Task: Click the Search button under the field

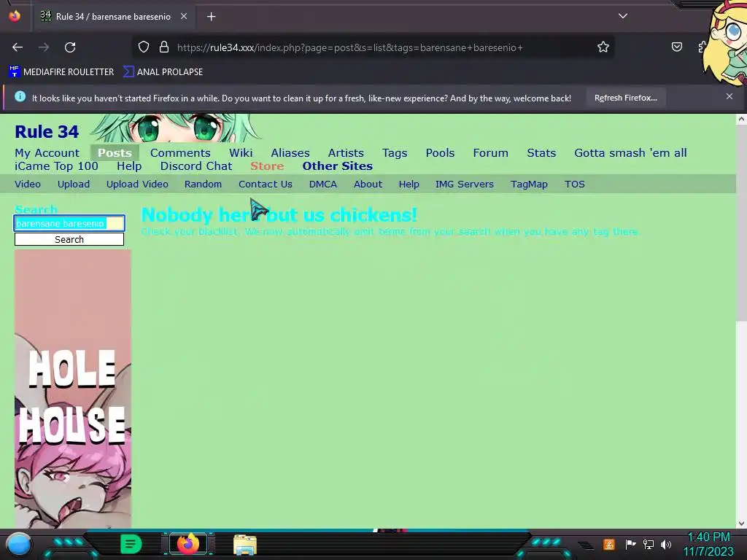Action: coord(69,239)
